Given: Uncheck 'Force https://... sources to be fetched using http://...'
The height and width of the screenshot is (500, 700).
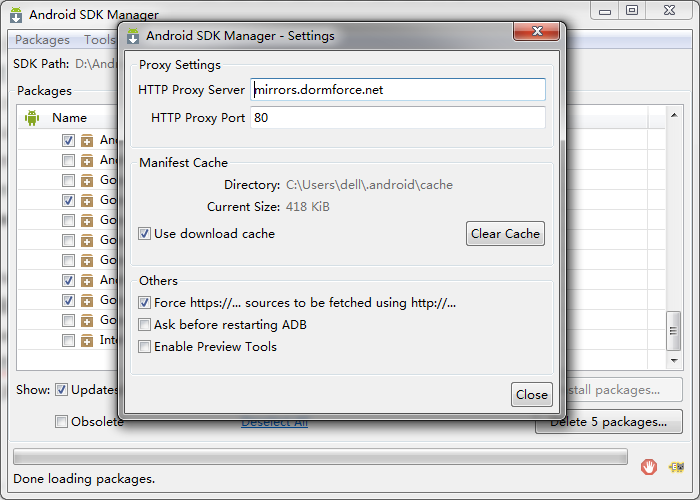Looking at the screenshot, I should pyautogui.click(x=144, y=303).
